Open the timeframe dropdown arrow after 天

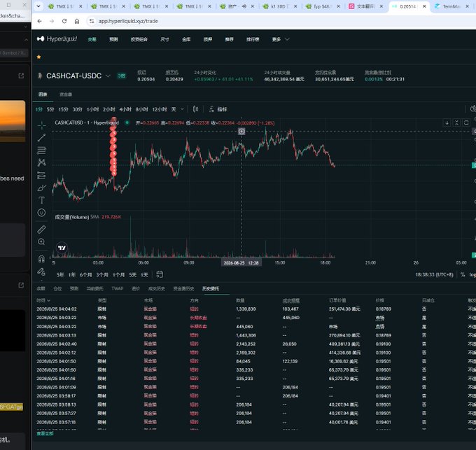pos(182,109)
